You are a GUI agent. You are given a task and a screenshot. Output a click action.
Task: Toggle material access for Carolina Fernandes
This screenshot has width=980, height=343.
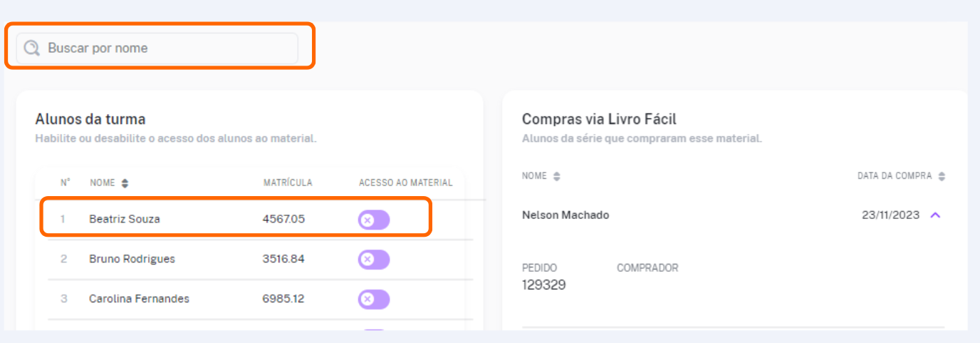pyautogui.click(x=374, y=300)
